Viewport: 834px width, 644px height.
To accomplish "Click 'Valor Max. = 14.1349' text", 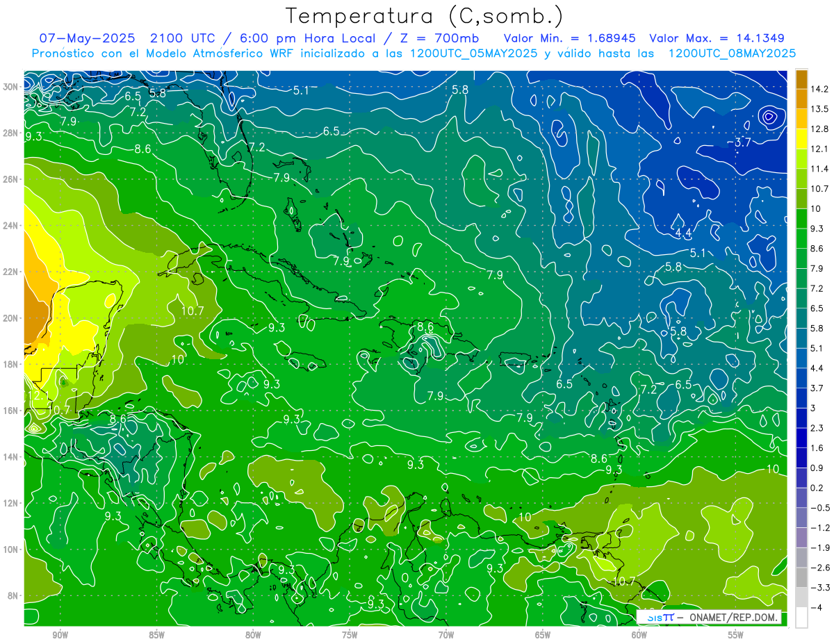I will [717, 38].
